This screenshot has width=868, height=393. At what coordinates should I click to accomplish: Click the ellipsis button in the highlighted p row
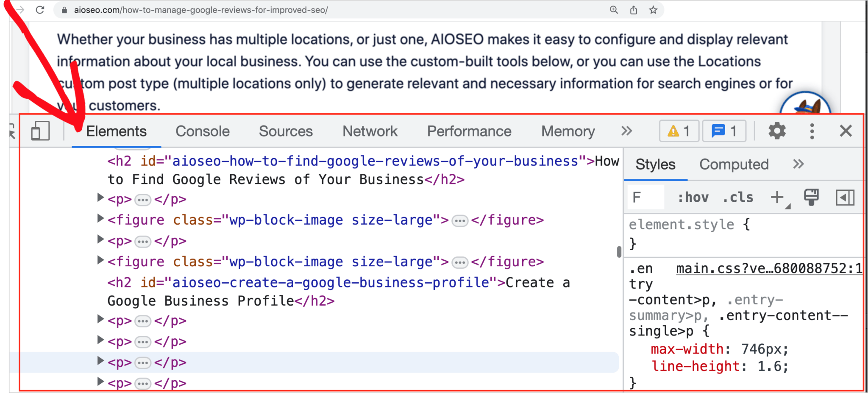click(143, 363)
